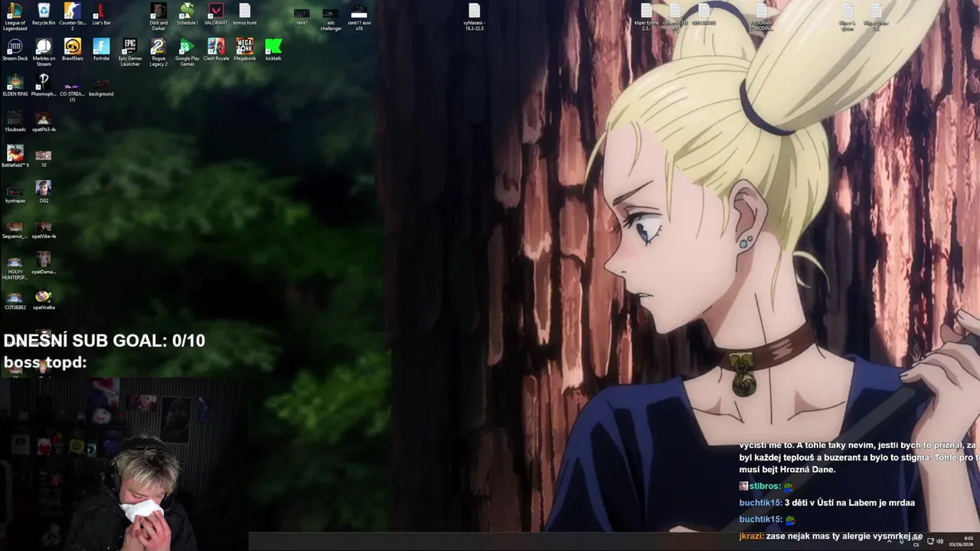Open background image file
Image resolution: width=980 pixels, height=551 pixels.
(x=101, y=88)
